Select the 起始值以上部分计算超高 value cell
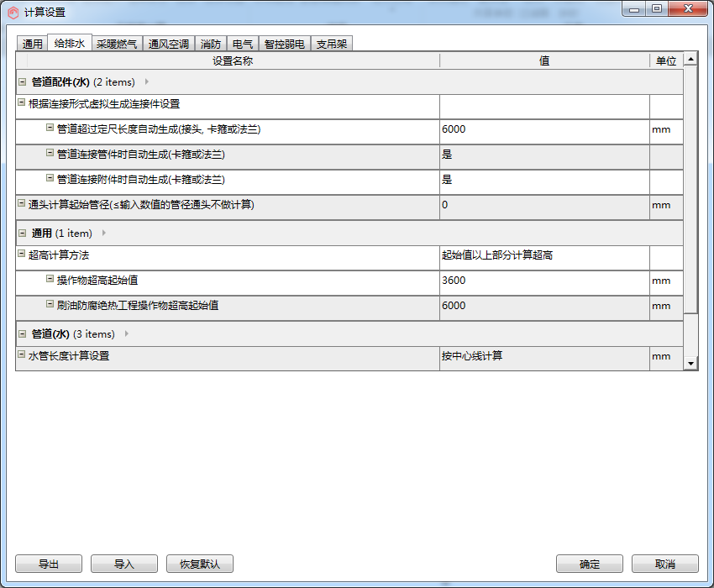Image resolution: width=714 pixels, height=588 pixels. pyautogui.click(x=544, y=258)
